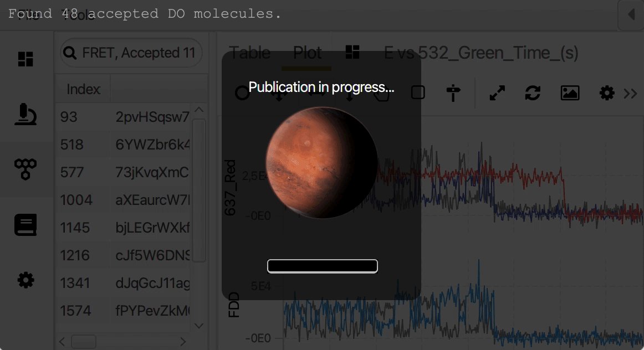Click the publication progress bar

323,266
